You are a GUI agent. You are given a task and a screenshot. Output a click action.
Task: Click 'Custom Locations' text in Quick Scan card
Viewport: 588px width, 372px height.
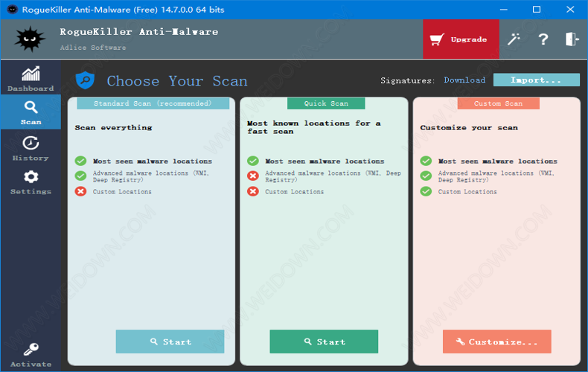(295, 192)
